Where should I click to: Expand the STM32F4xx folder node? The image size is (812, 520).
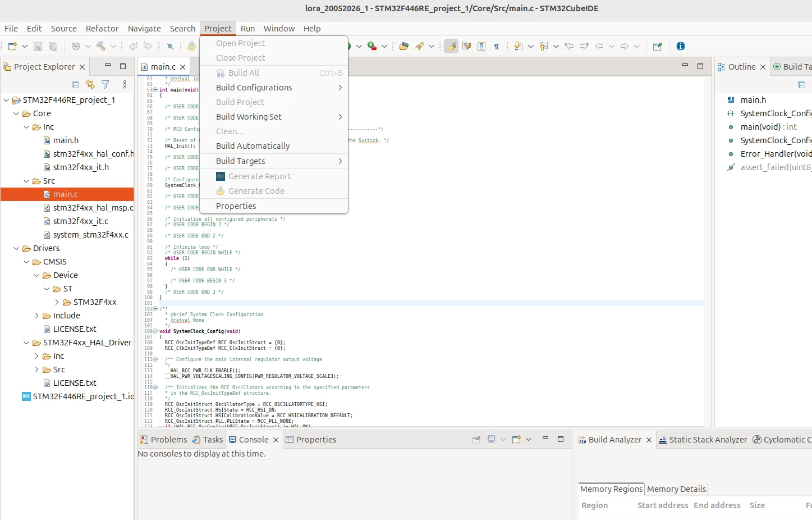(x=57, y=302)
